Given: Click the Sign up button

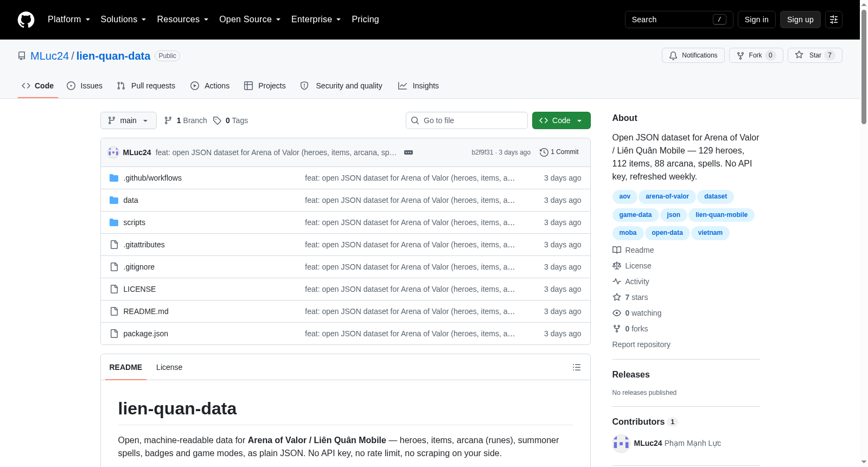Looking at the screenshot, I should (800, 20).
